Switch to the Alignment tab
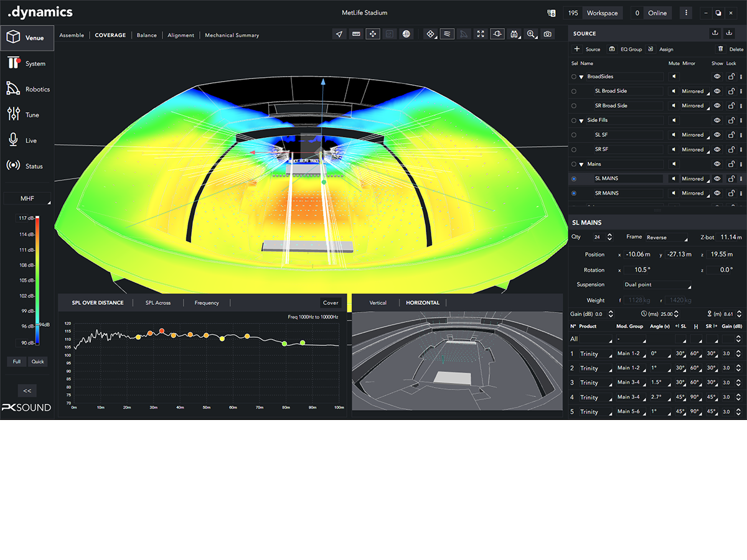This screenshot has width=747, height=560. point(181,35)
